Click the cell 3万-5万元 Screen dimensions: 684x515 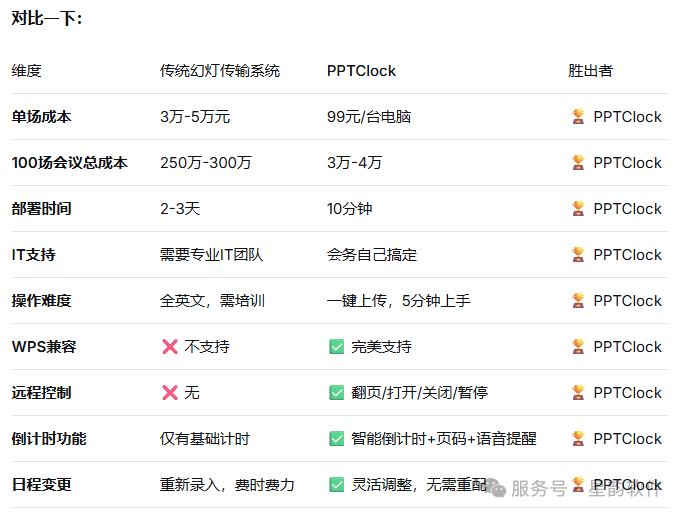coord(195,117)
